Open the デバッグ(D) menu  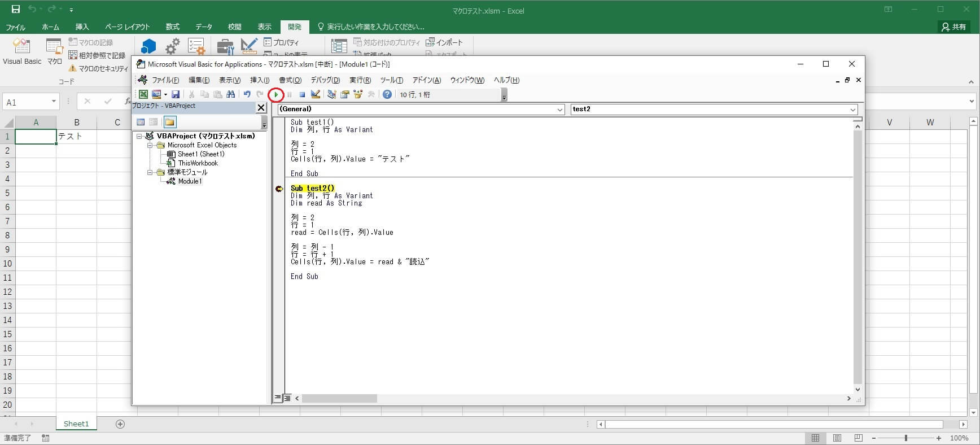pos(325,80)
